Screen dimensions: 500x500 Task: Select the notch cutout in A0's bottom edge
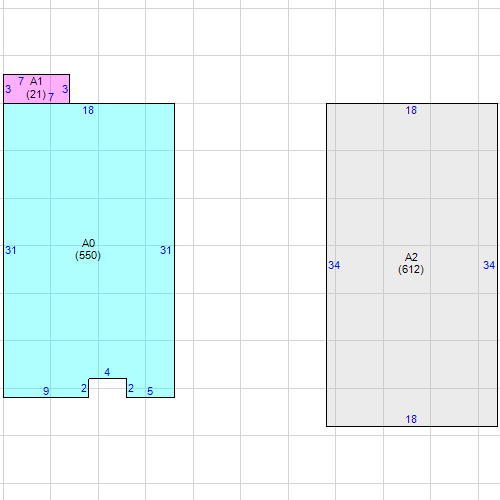(108, 388)
